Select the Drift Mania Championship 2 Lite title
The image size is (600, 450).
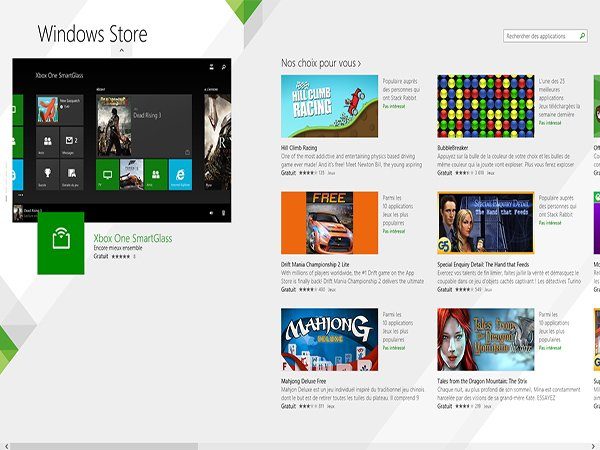tap(315, 264)
